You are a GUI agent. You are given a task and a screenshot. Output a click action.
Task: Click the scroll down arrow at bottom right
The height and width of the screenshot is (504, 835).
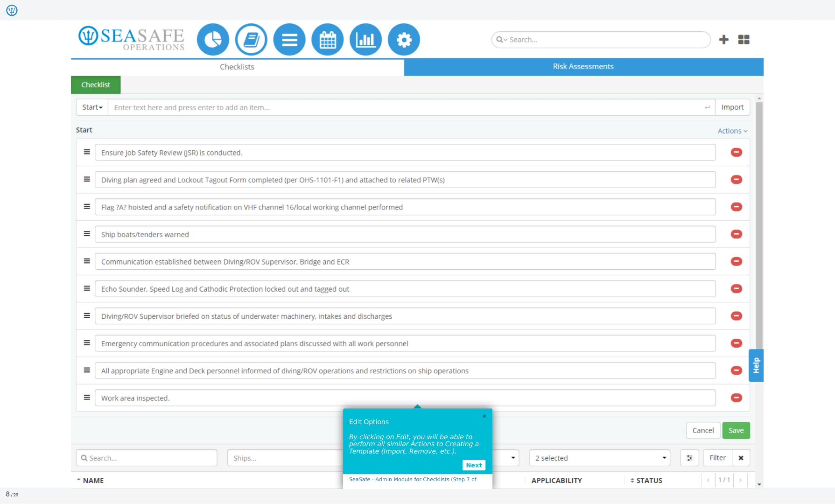tap(759, 485)
